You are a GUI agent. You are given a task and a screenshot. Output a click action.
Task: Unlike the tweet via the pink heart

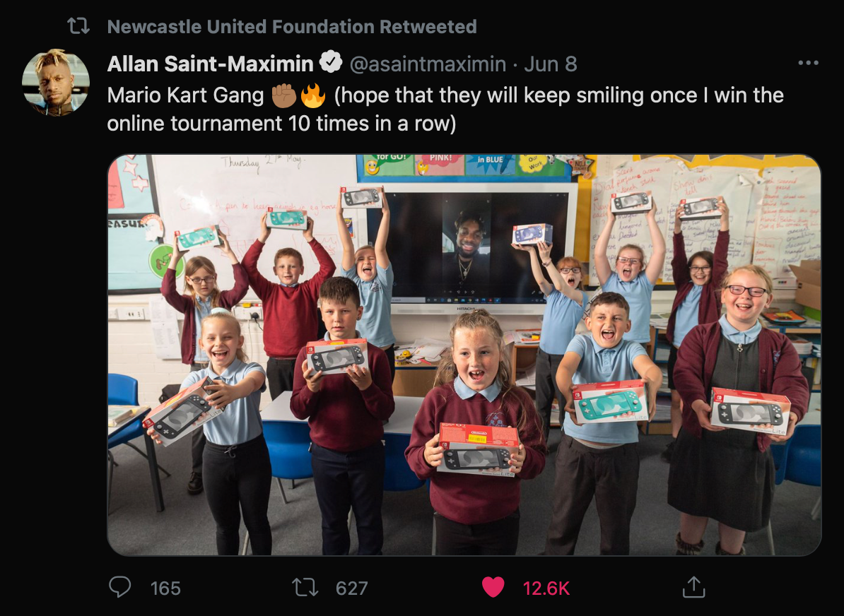[493, 588]
